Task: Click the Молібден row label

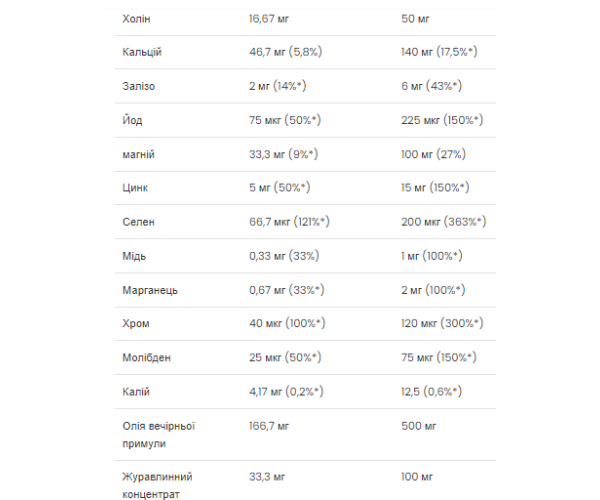Action: [146, 357]
